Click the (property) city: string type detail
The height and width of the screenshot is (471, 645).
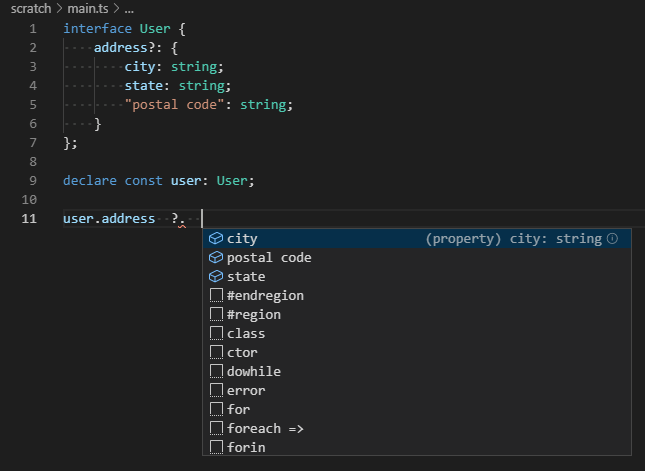tap(513, 239)
